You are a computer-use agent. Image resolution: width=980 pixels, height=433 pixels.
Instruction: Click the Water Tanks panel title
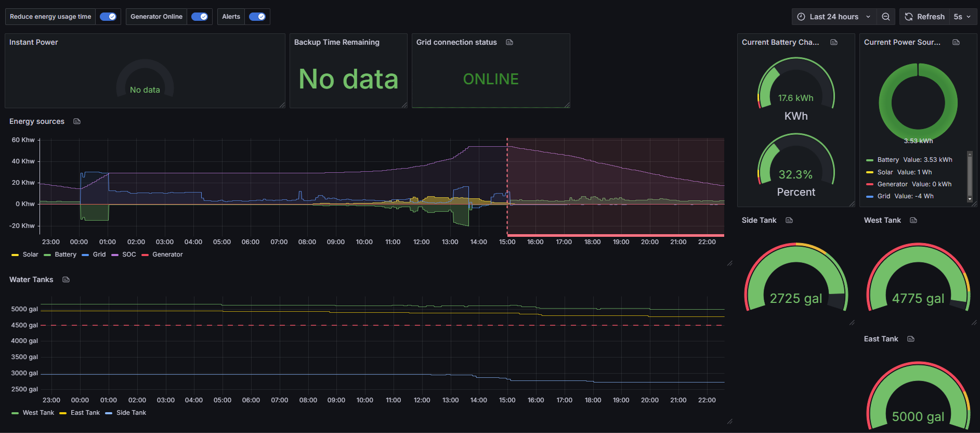31,279
